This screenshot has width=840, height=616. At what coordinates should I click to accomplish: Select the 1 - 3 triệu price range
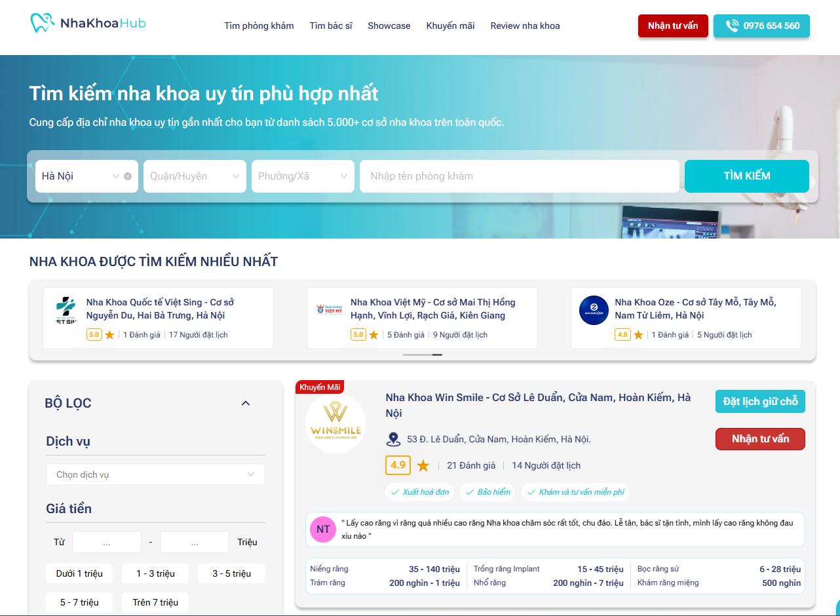[155, 573]
